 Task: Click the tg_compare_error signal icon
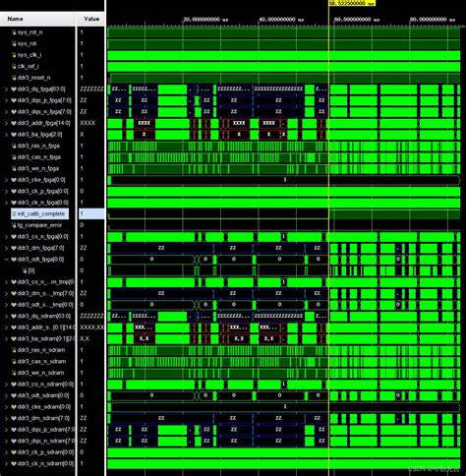(x=14, y=225)
